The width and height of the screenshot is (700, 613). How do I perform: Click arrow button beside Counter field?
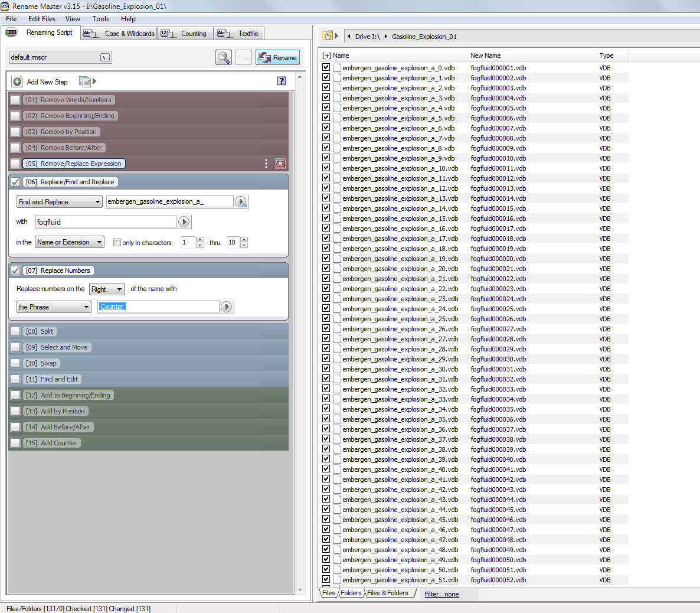pyautogui.click(x=226, y=307)
